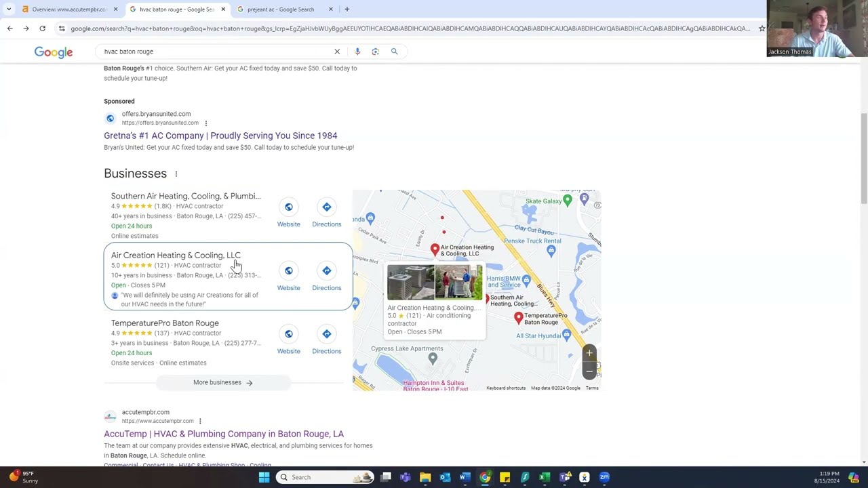868x488 pixels.
Task: Submit search with the magnifier icon
Action: tap(394, 52)
